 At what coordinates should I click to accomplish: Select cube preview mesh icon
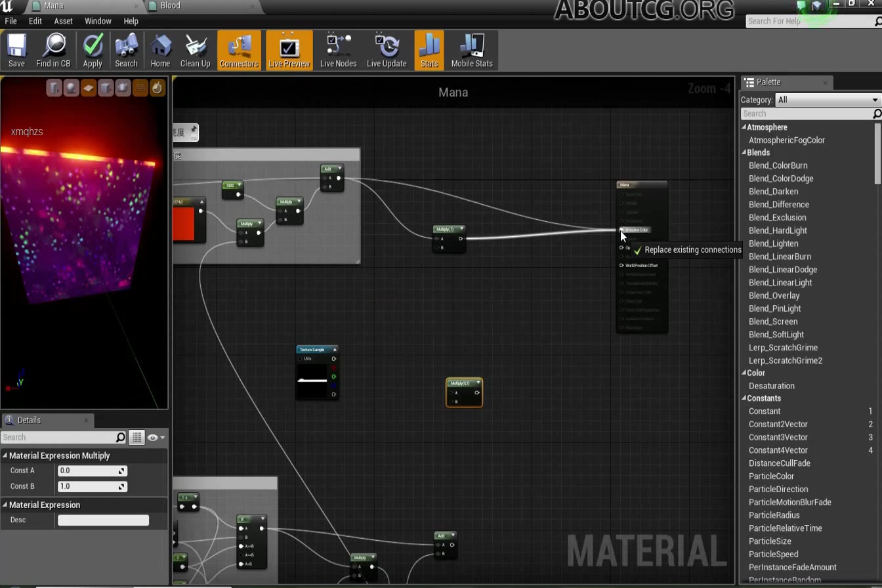(105, 88)
